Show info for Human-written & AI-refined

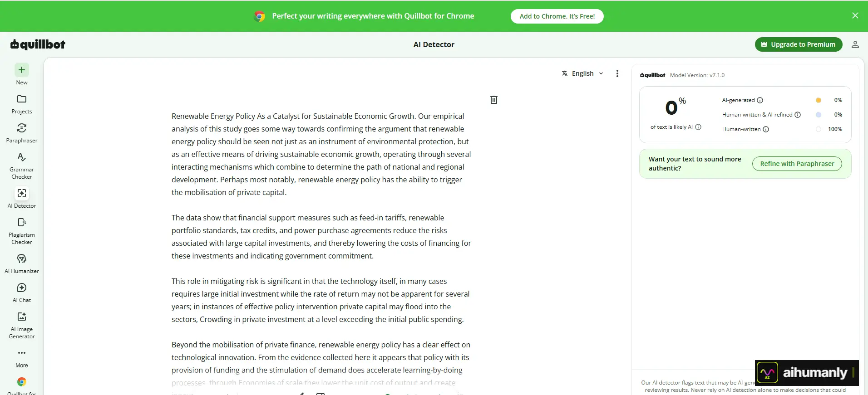tap(798, 115)
